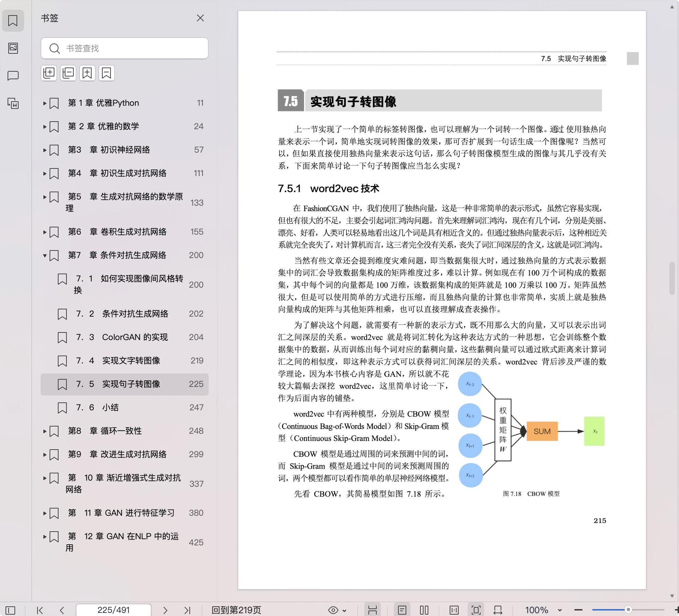The height and width of the screenshot is (616, 679).
Task: Expand 第8 章 循环一致性 bookmark
Action: [45, 431]
